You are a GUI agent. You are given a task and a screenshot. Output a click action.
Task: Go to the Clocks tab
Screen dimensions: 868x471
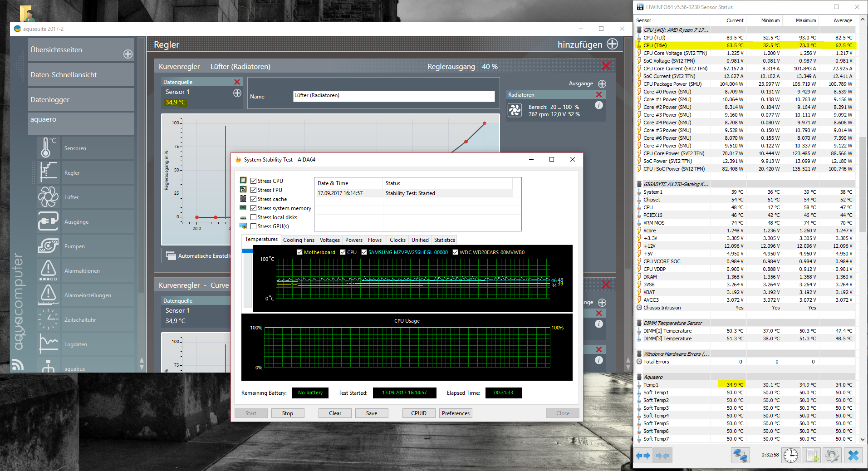pyautogui.click(x=397, y=240)
